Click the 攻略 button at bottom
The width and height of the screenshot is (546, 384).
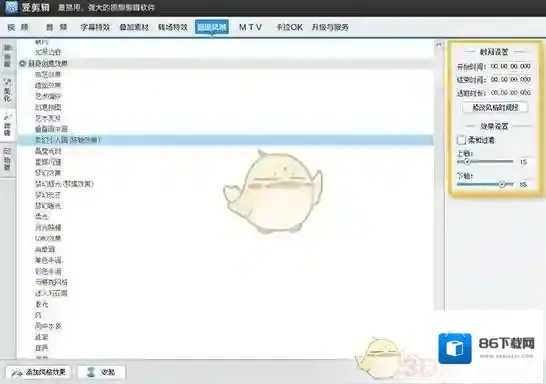tap(101, 372)
